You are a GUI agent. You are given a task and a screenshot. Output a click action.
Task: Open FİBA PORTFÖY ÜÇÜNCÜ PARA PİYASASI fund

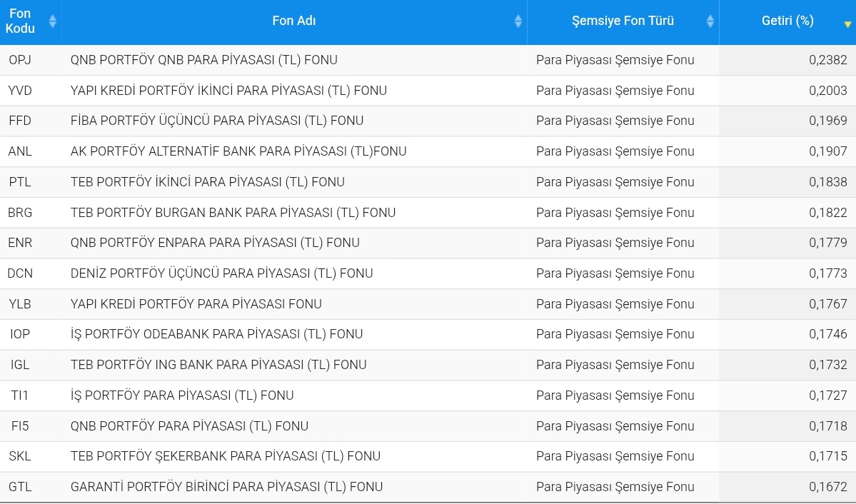click(x=217, y=121)
